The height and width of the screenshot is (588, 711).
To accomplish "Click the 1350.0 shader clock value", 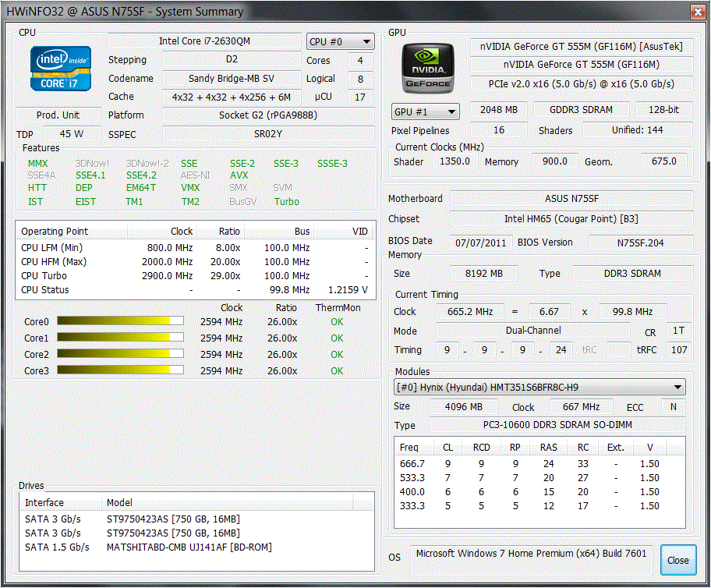I will [x=455, y=161].
